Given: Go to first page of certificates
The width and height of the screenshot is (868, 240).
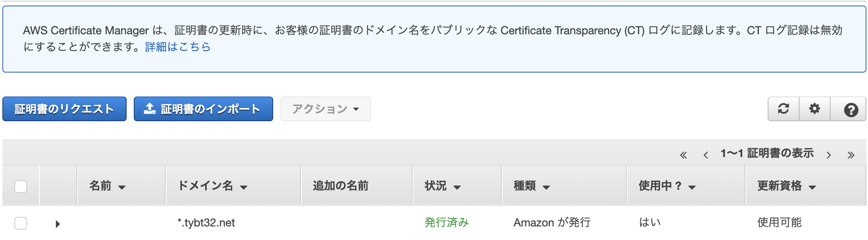Looking at the screenshot, I should coord(683,155).
